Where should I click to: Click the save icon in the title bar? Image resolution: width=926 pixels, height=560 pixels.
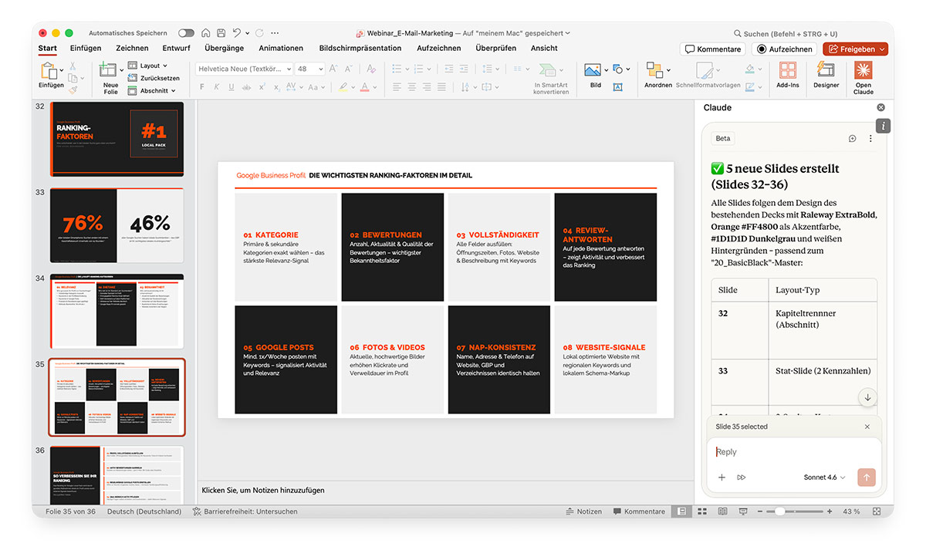click(x=221, y=33)
